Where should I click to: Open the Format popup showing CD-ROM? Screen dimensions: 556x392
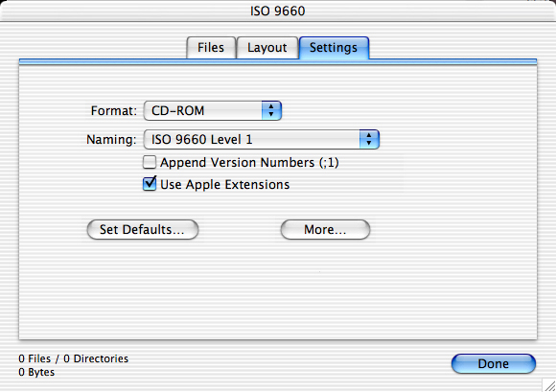(213, 110)
